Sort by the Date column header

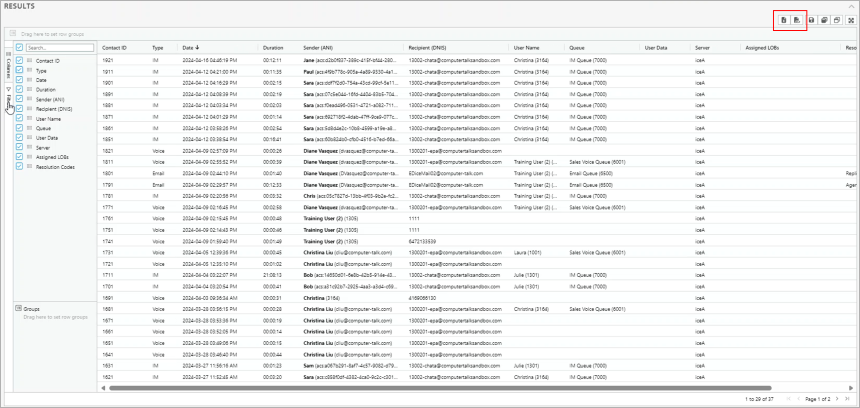point(187,47)
